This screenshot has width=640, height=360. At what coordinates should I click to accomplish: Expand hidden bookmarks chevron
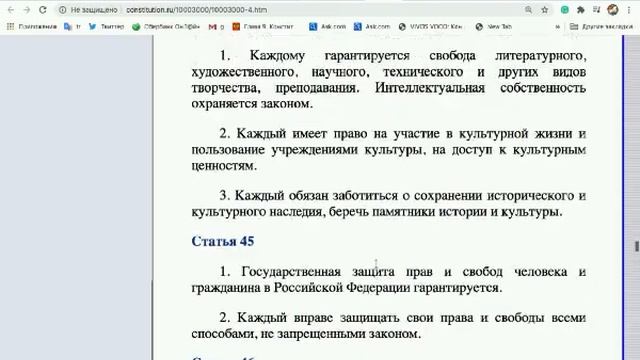[x=558, y=27]
